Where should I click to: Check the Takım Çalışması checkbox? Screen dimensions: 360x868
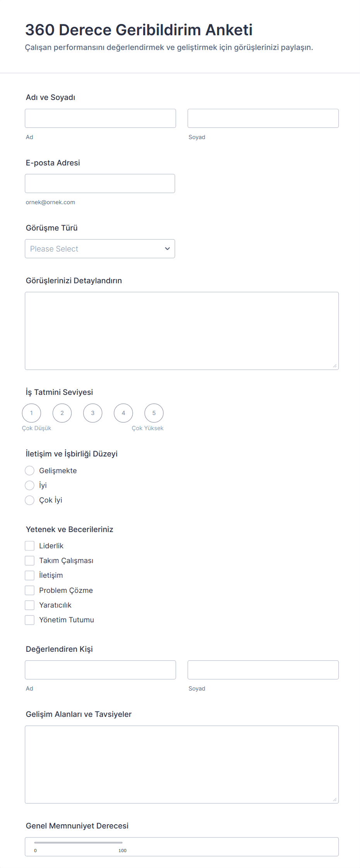[29, 560]
